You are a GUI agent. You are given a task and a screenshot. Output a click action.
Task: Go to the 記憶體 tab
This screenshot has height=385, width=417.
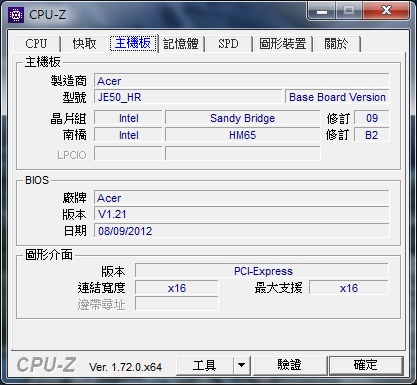[181, 44]
